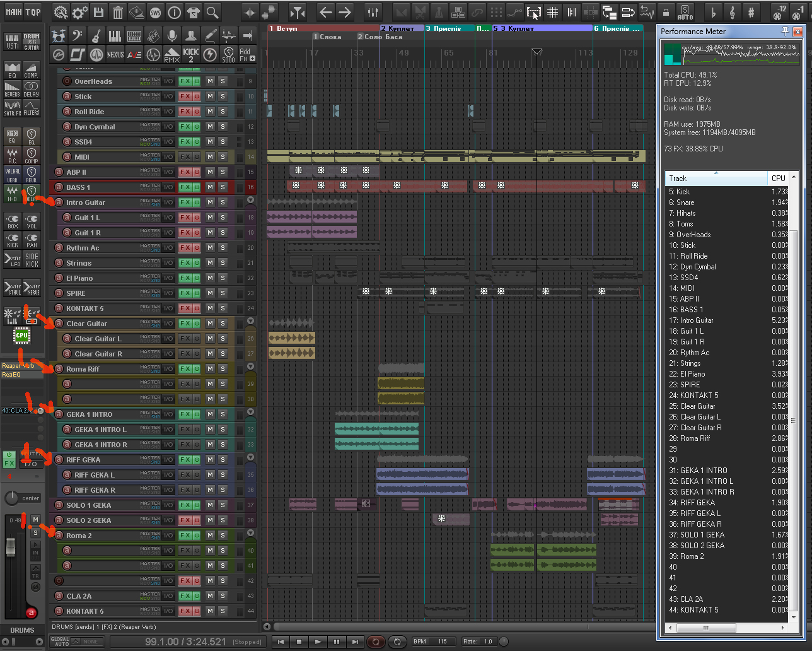Open the drum kit instrument icon
Image resolution: width=812 pixels, height=651 pixels.
59,36
